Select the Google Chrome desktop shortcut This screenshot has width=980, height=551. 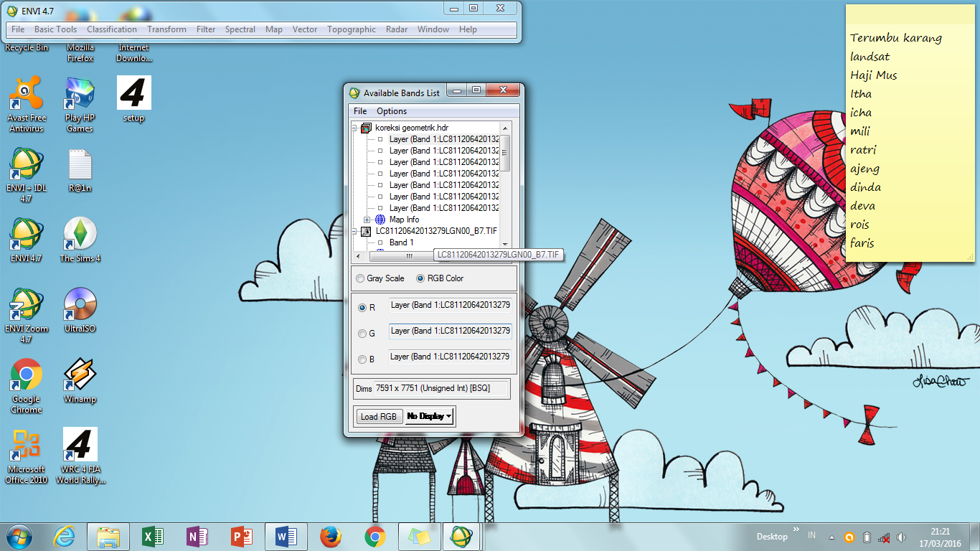click(x=27, y=387)
